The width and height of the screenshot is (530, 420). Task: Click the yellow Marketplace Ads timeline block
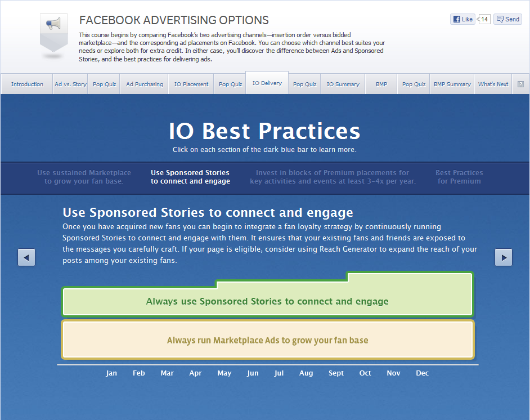[268, 340]
